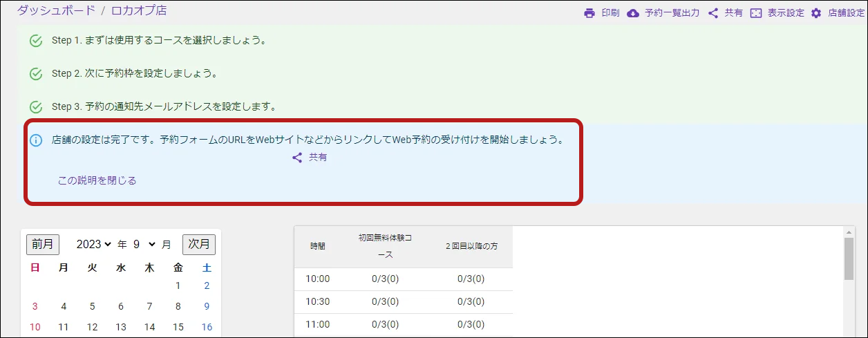Viewport: 868px width, 338px height.
Task: Select September 12 on the calendar
Action: [92, 327]
